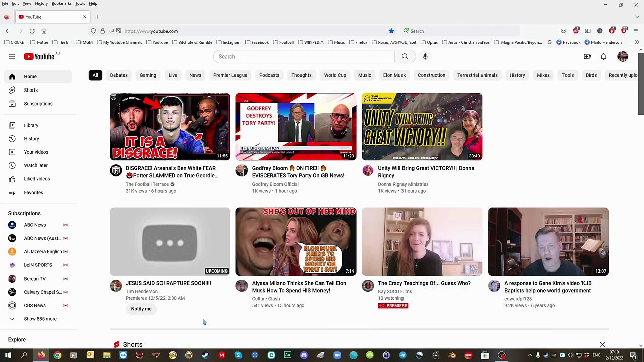Open Watch later in sidebar

pos(38,165)
